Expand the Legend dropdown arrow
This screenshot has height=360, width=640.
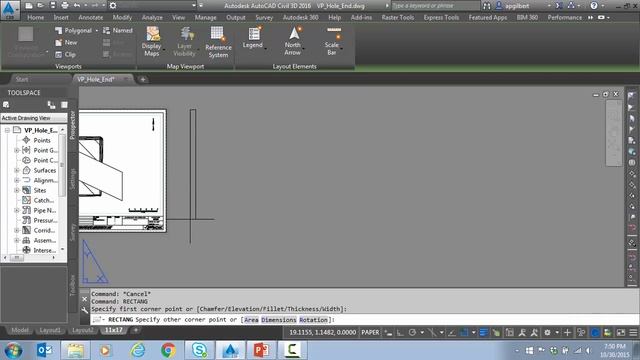point(265,49)
